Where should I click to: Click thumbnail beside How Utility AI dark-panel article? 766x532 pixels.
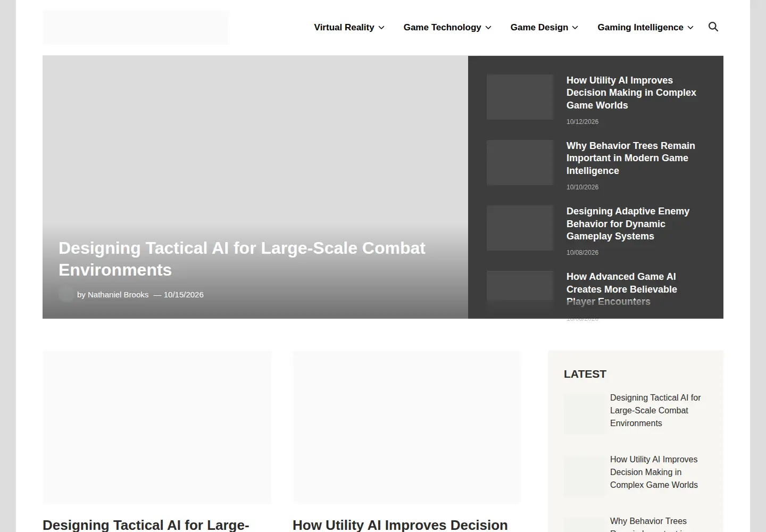(520, 97)
